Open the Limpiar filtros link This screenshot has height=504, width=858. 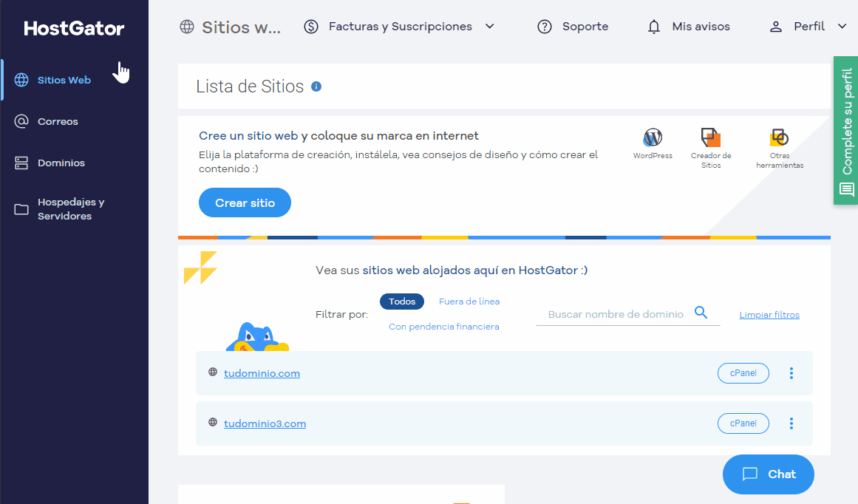click(x=769, y=314)
